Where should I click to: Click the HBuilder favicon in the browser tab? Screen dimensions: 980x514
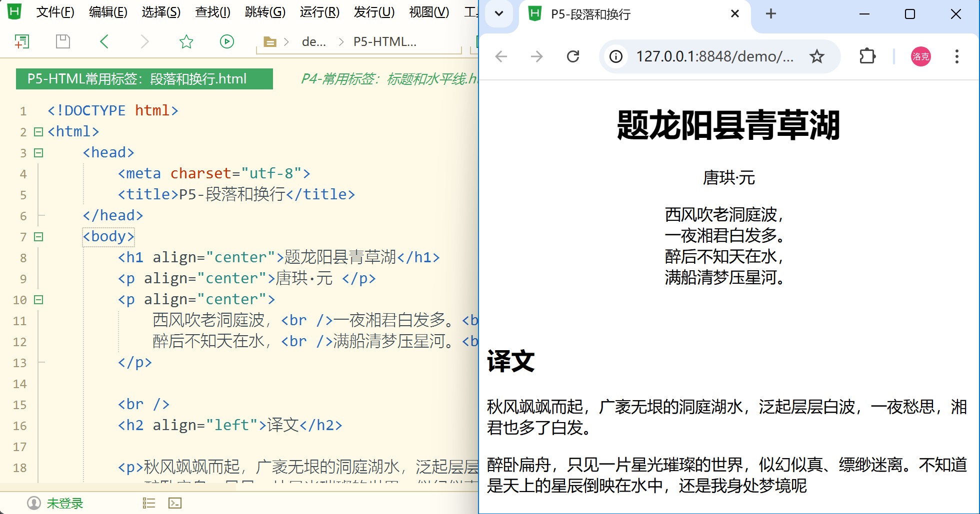click(535, 13)
